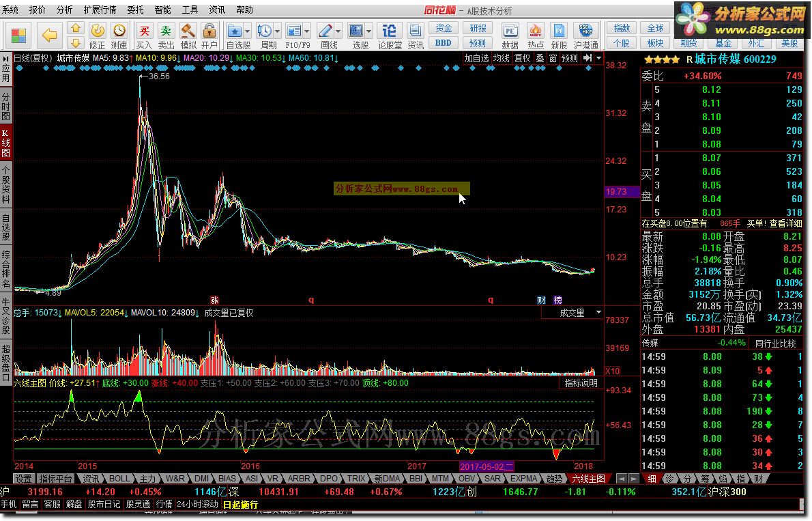The width and height of the screenshot is (812, 521).
Task: Switch to the 筹 tab in quote panel
Action: click(706, 479)
